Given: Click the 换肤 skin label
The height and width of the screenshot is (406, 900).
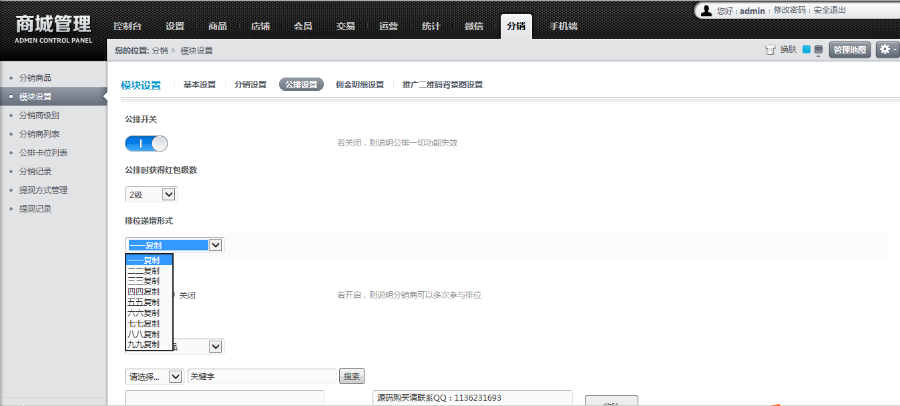Looking at the screenshot, I should point(788,50).
